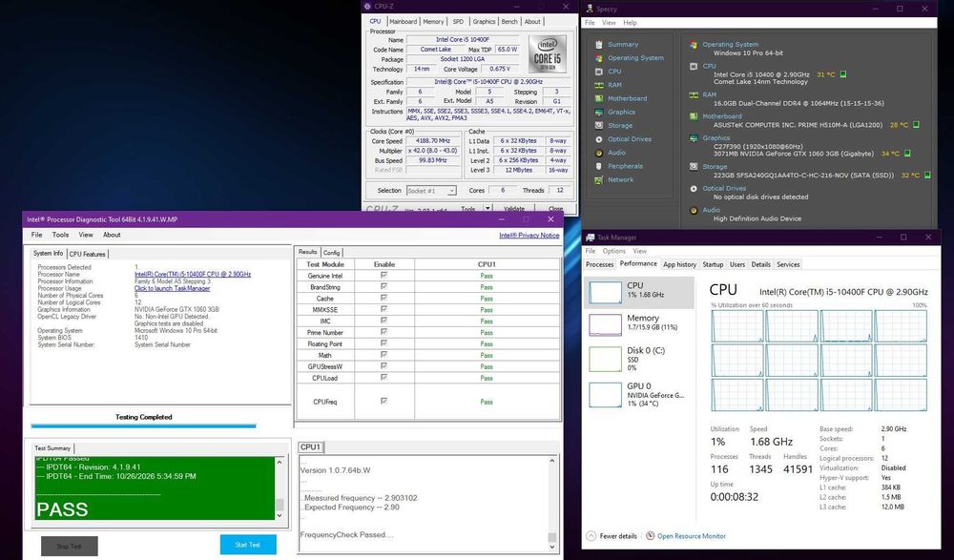The height and width of the screenshot is (560, 954).
Task: Open the Config tab in Intel tool
Action: 332,253
